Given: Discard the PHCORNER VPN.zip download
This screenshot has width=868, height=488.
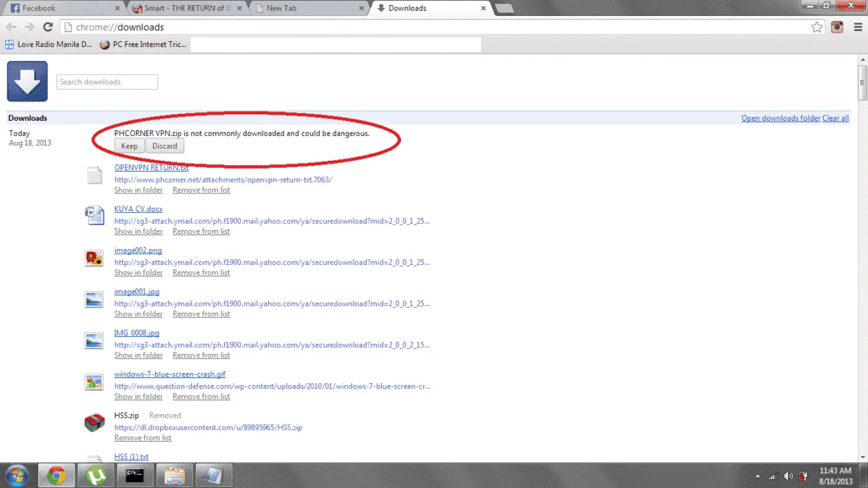Looking at the screenshot, I should tap(164, 146).
